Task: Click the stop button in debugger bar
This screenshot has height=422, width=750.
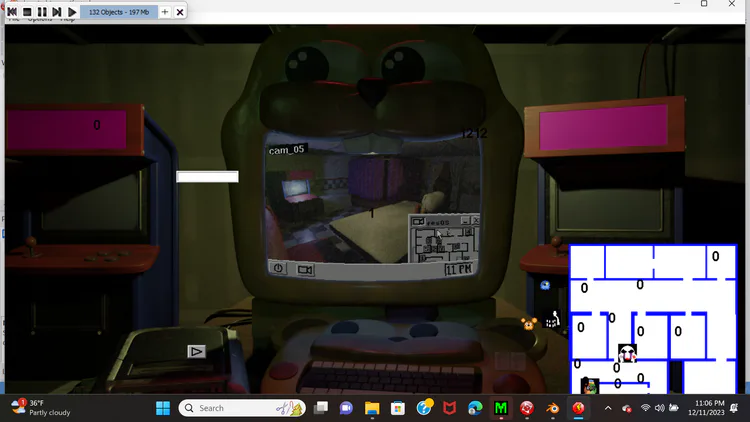Action: pos(27,12)
